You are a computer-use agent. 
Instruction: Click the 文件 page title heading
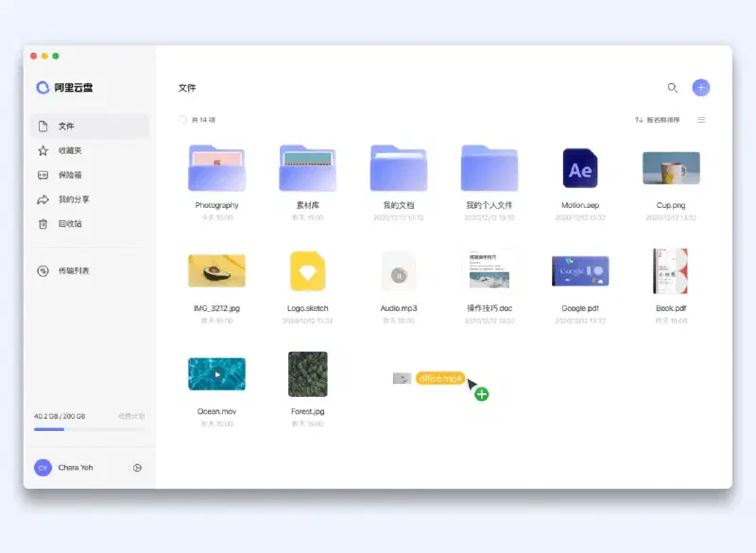click(x=187, y=88)
